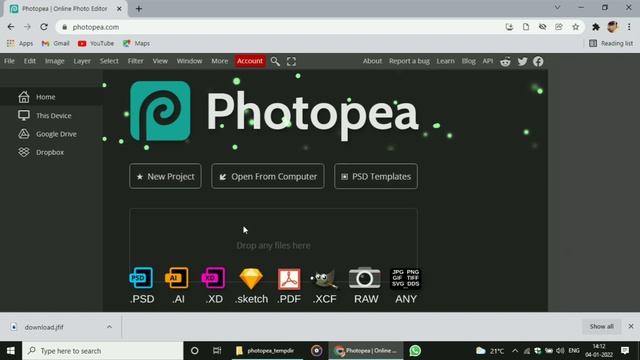Open the API link

tap(488, 61)
